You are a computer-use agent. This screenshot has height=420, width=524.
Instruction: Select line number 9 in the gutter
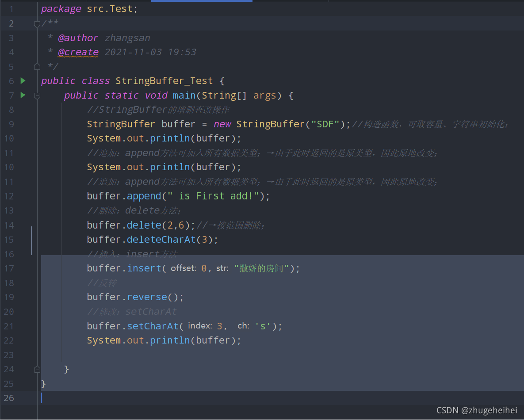click(x=11, y=124)
